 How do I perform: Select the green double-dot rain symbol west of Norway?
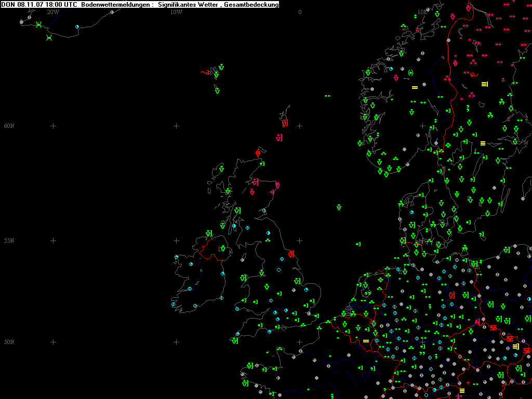click(327, 96)
